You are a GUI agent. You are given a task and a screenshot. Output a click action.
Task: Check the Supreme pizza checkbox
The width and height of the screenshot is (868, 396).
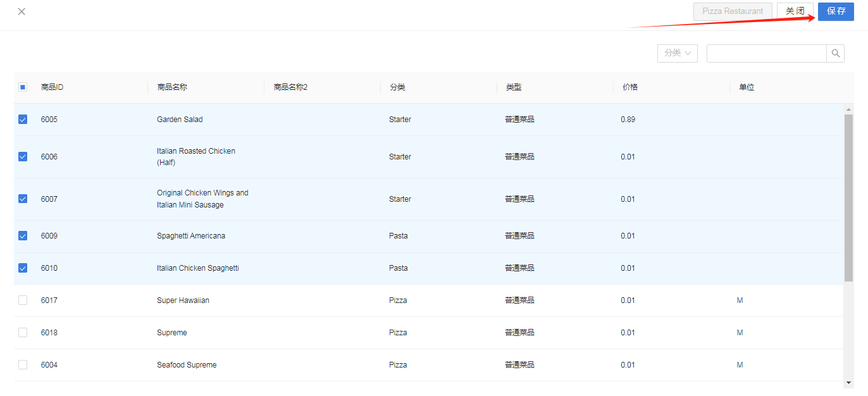[23, 333]
